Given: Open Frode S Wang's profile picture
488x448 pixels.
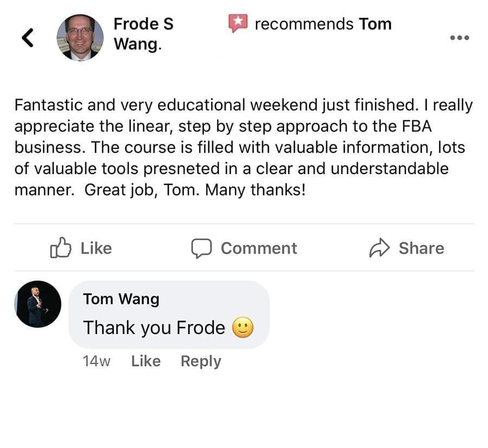Looking at the screenshot, I should (80, 37).
